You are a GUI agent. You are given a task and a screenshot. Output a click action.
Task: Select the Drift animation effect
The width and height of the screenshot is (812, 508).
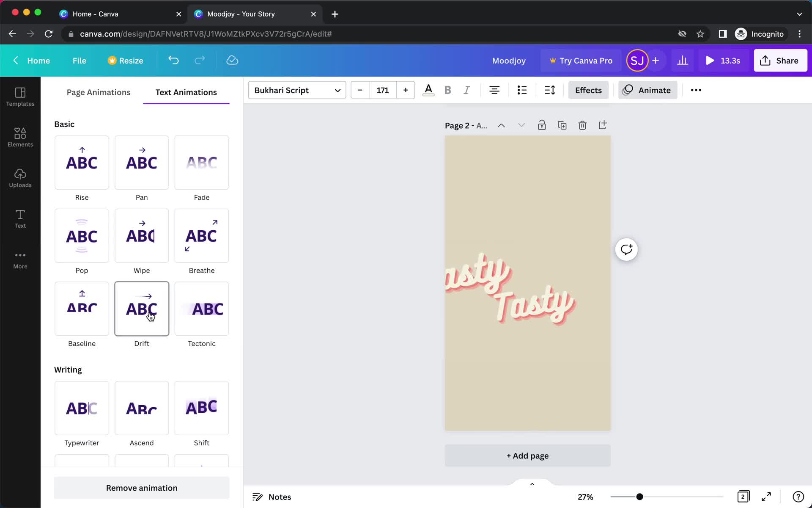(142, 309)
